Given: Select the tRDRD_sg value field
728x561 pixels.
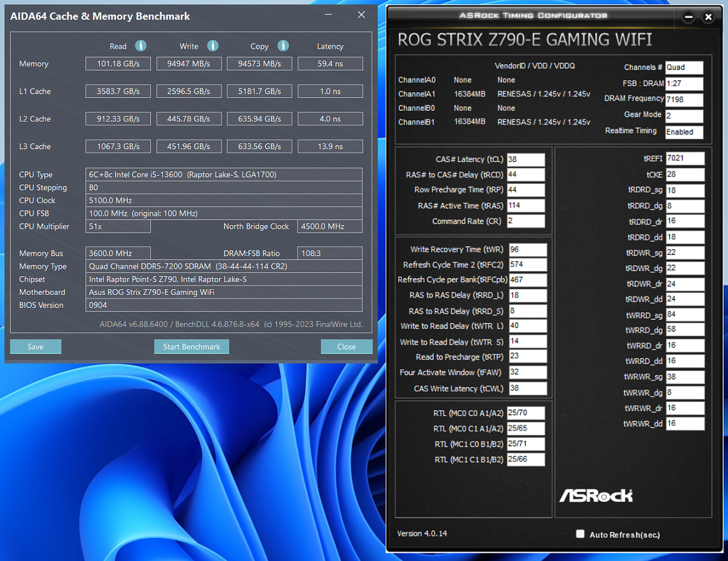Looking at the screenshot, I should (686, 190).
